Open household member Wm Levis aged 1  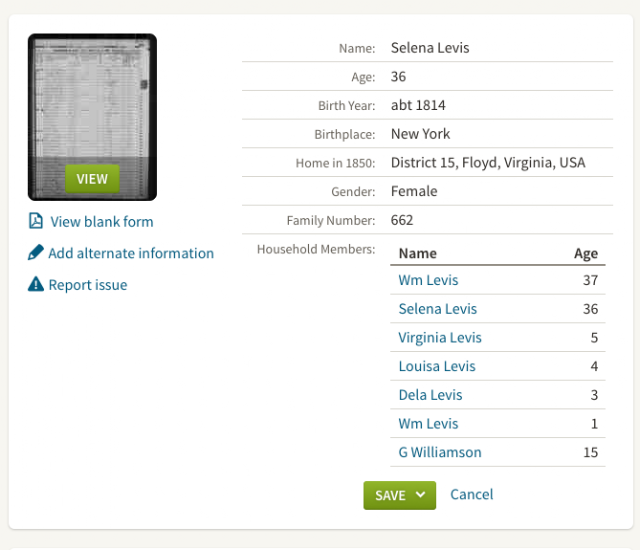(428, 424)
